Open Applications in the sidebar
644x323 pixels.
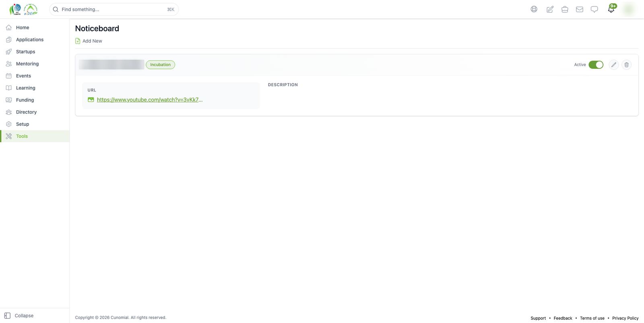pos(35,39)
